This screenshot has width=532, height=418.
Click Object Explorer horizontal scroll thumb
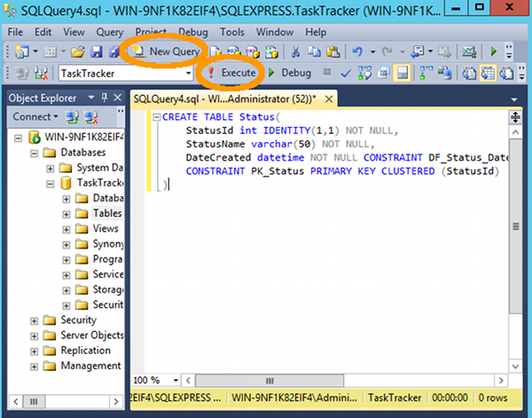pyautogui.click(x=34, y=402)
